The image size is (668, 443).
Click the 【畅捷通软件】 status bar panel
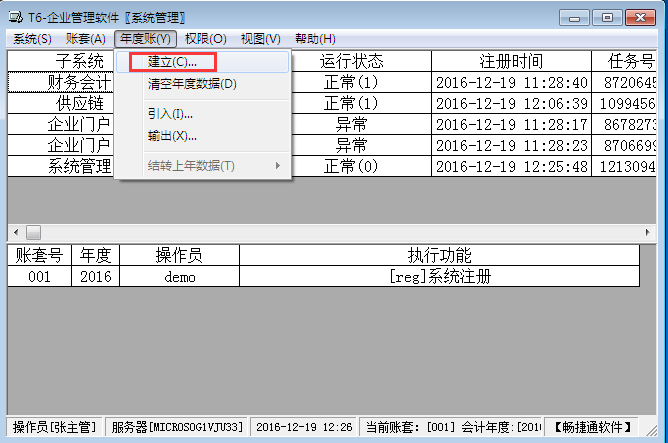592,427
